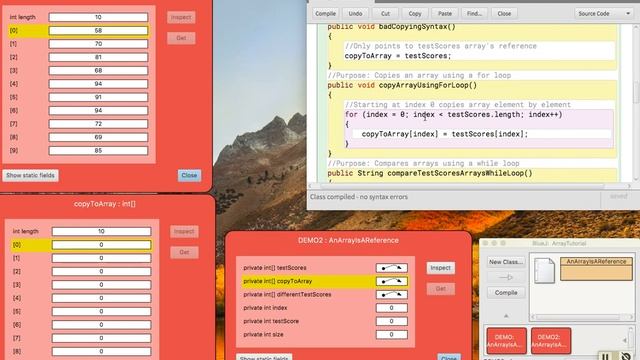Click Paste in the editor toolbar
The height and width of the screenshot is (360, 640).
point(444,13)
